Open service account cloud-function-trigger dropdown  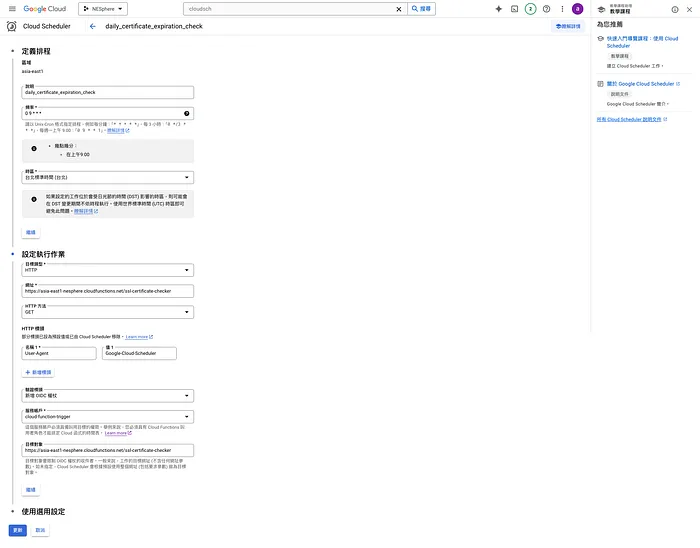108,416
